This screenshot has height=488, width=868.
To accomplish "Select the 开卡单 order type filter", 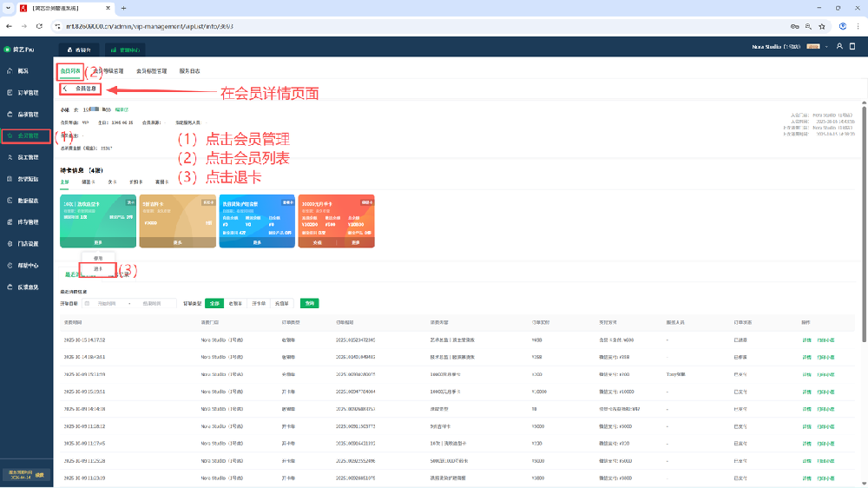I will [x=259, y=304].
